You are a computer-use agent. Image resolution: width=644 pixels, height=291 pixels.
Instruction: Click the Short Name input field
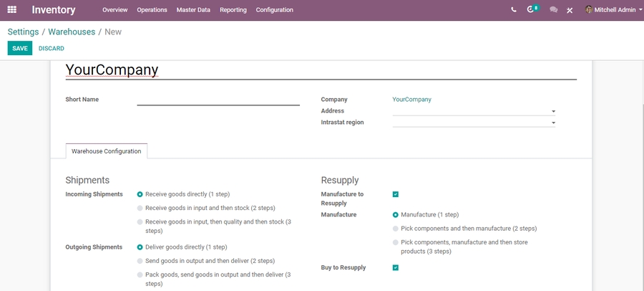point(218,100)
